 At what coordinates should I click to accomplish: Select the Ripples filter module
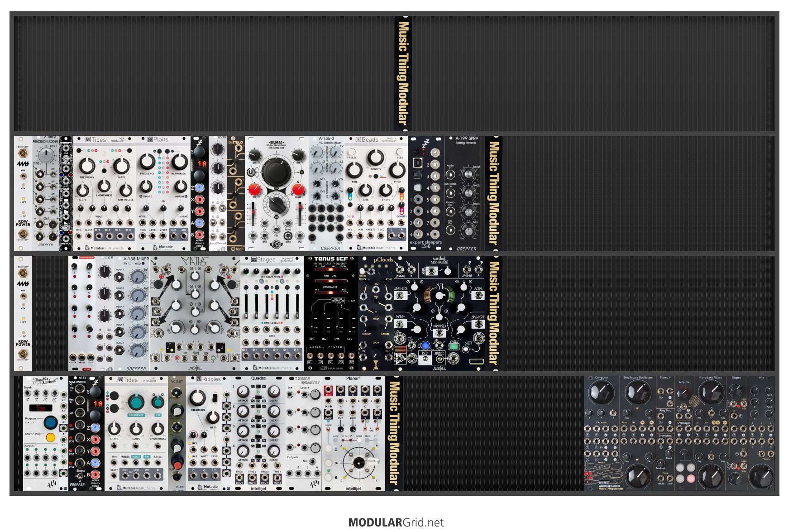coord(204,434)
